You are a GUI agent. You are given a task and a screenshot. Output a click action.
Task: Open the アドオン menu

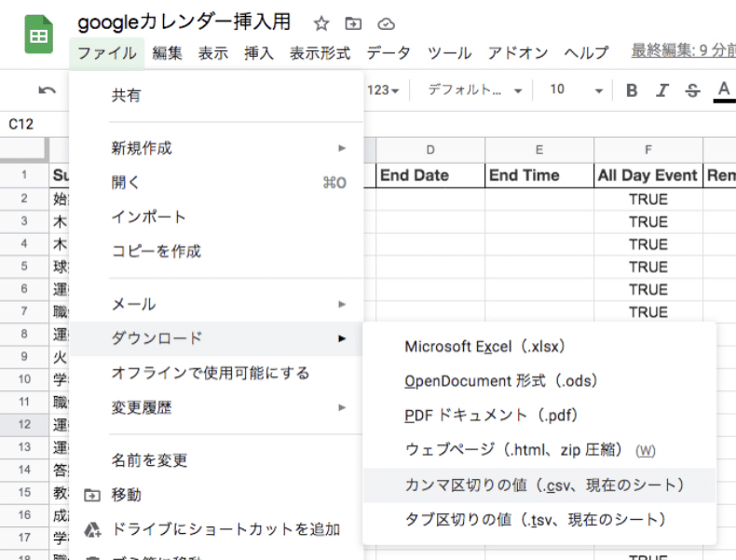[x=518, y=53]
